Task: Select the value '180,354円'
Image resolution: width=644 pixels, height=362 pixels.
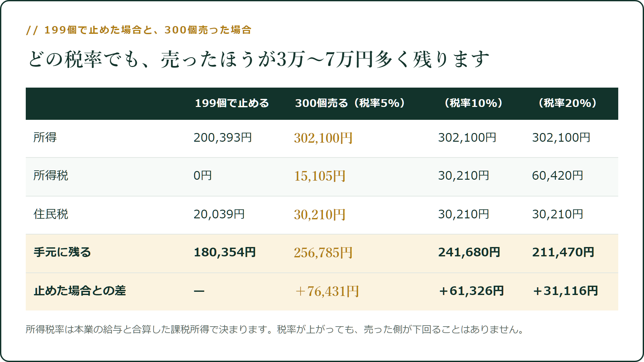Action: coord(225,252)
